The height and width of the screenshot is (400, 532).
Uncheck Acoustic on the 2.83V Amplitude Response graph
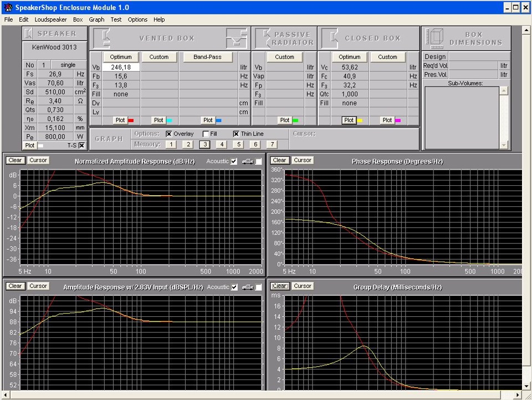(234, 287)
